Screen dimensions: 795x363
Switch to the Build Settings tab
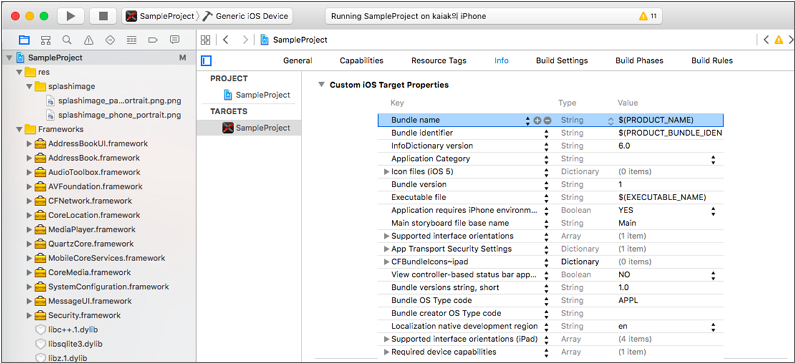tap(562, 60)
